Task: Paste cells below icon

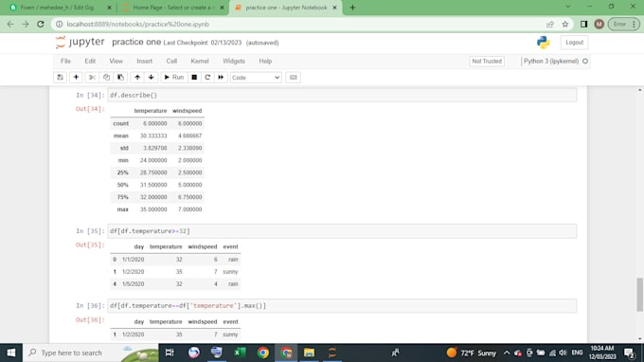Action: point(120,78)
